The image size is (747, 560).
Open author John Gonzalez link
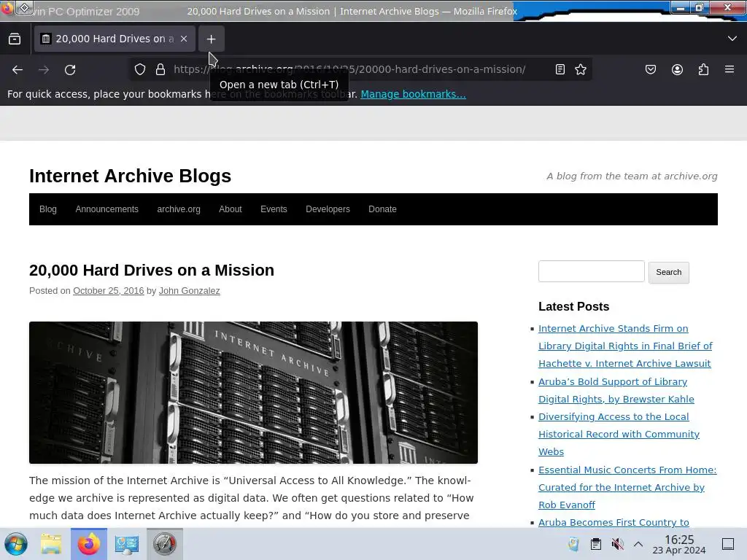tap(189, 290)
